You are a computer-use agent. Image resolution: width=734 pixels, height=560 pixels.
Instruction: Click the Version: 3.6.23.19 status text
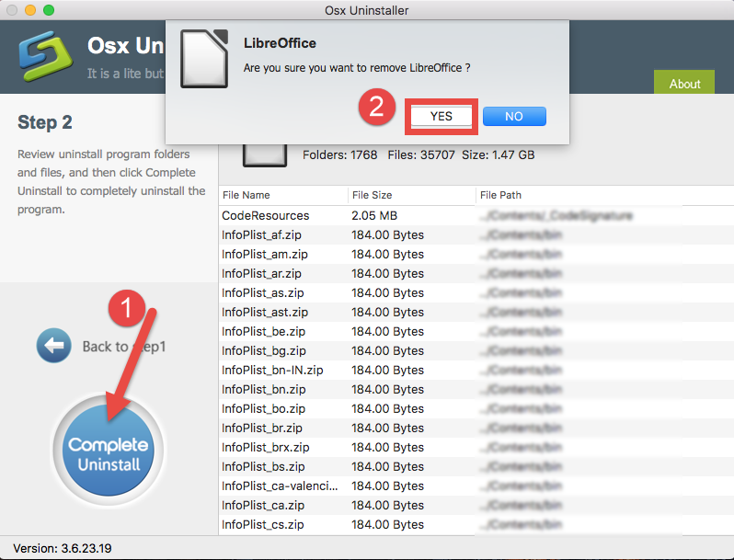[x=63, y=548]
